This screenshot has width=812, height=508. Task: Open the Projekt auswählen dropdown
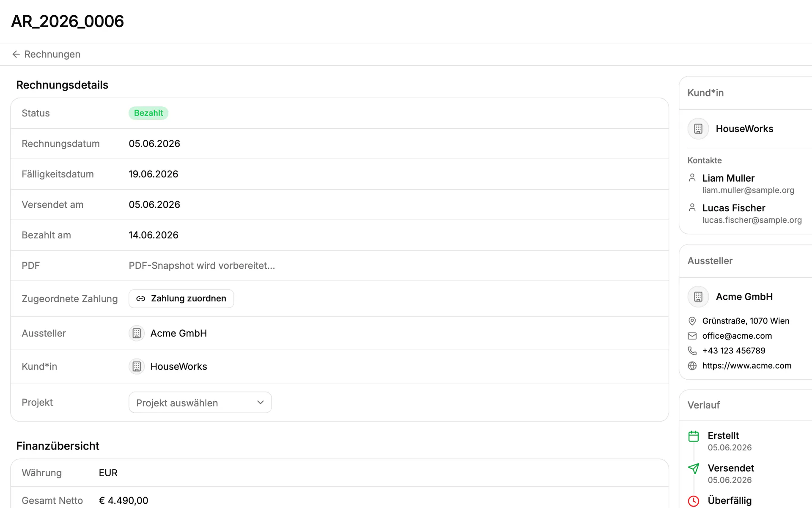200,403
